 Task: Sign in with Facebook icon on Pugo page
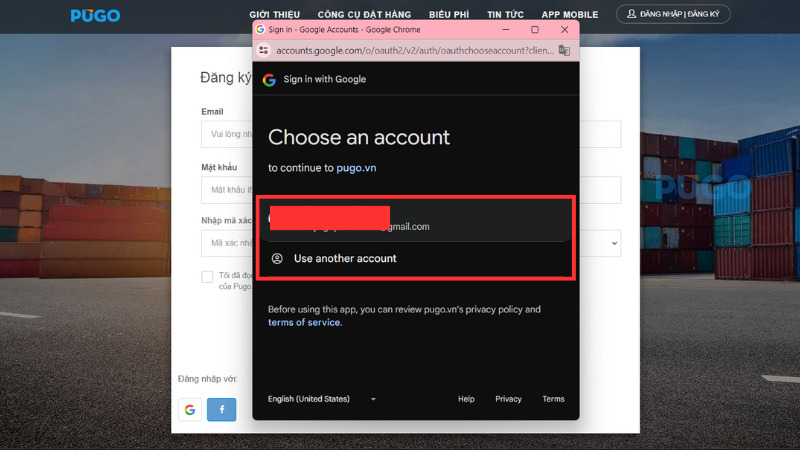click(221, 410)
